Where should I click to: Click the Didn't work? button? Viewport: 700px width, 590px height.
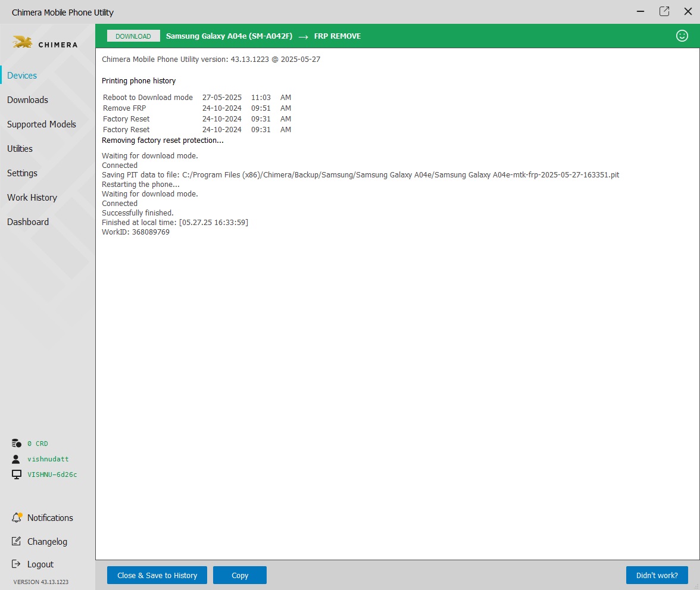pos(657,575)
